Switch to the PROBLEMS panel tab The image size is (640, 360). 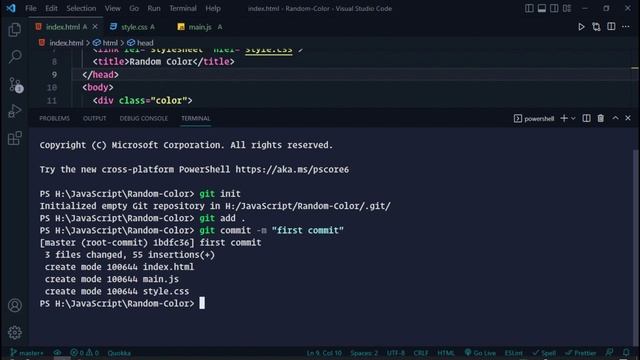tap(54, 118)
